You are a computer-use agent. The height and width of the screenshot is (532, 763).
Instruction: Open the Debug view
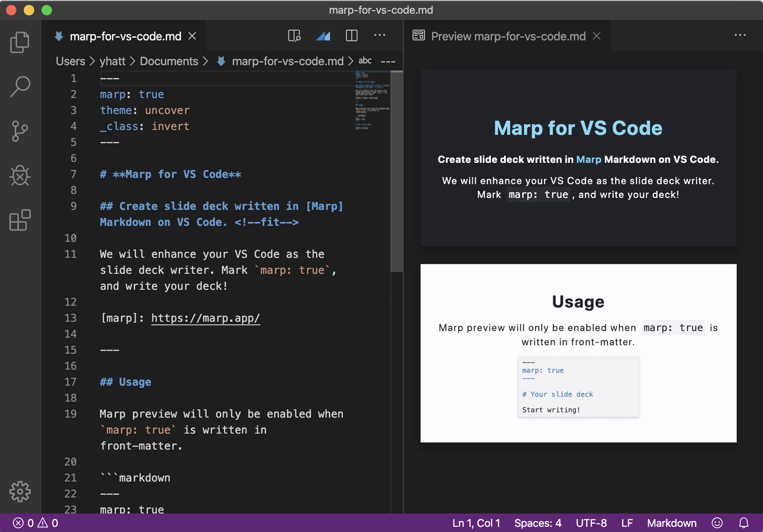pos(20,176)
